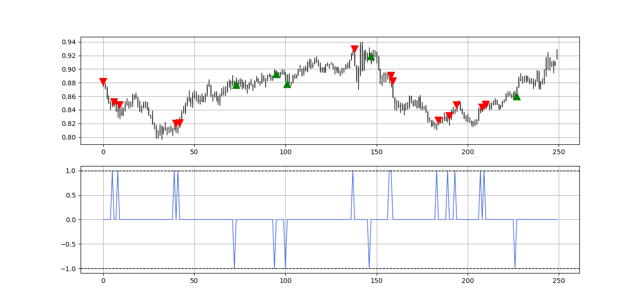Image resolution: width=644 pixels, height=307 pixels.
Task: Select the 0.86 y-axis tick label
Action: point(69,97)
